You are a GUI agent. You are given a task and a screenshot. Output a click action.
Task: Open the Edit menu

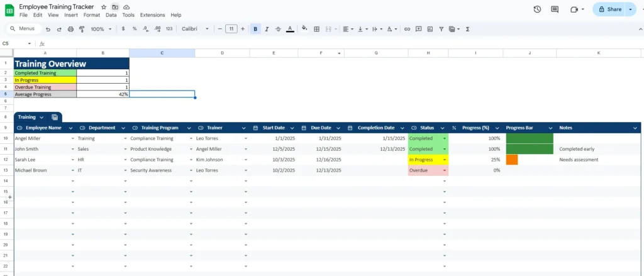[38, 15]
